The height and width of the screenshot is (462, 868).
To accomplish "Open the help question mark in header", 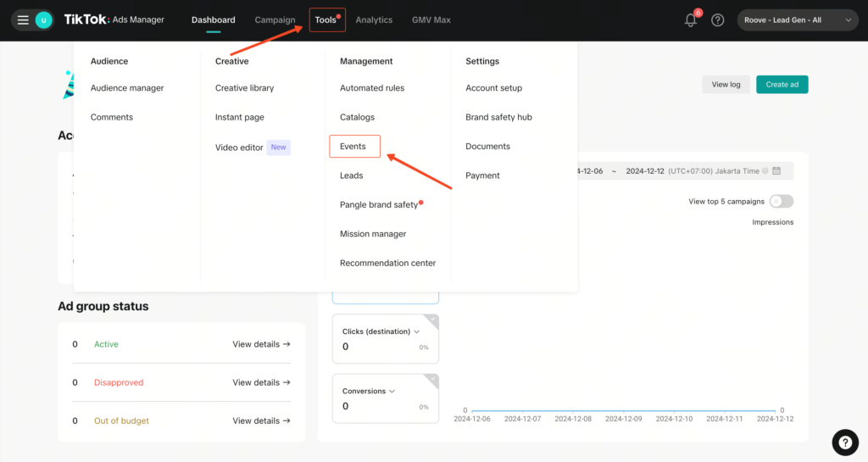I will click(x=717, y=19).
